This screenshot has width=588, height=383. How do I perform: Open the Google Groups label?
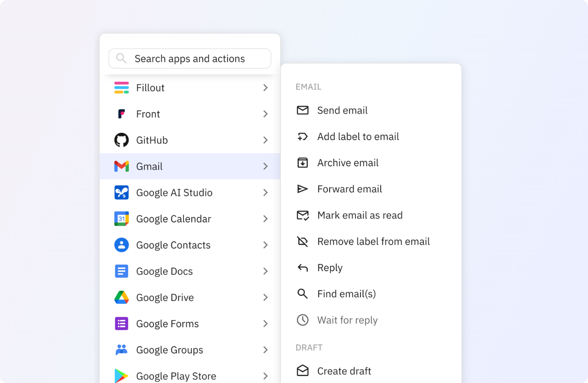170,350
